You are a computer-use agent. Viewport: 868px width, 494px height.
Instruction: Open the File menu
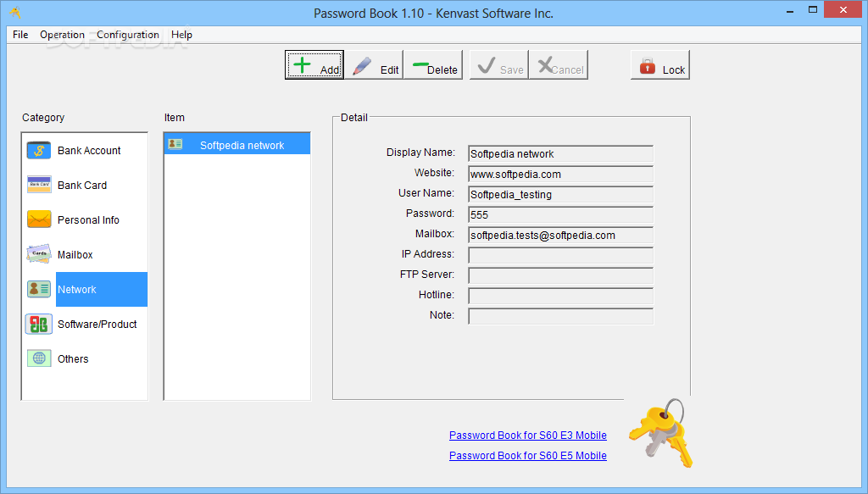(20, 34)
